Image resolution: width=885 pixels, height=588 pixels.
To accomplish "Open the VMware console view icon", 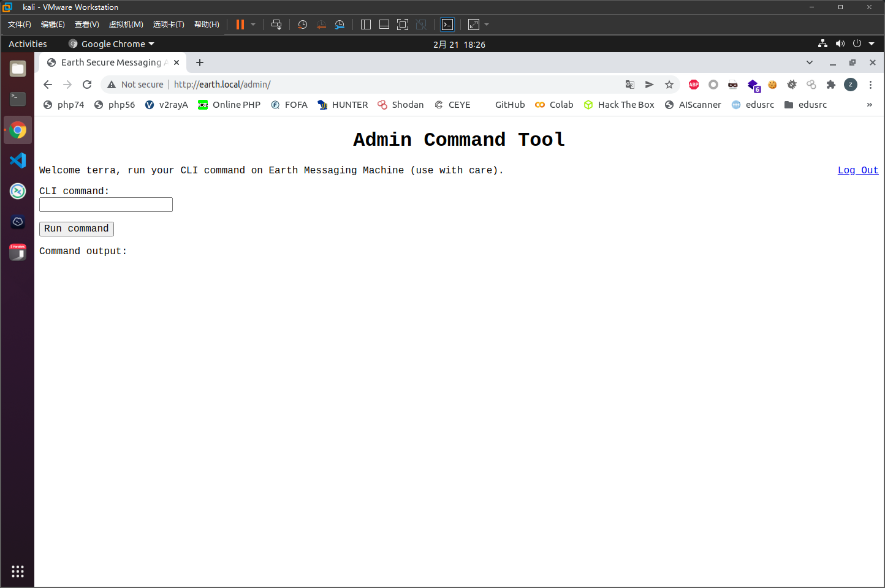I will [447, 24].
